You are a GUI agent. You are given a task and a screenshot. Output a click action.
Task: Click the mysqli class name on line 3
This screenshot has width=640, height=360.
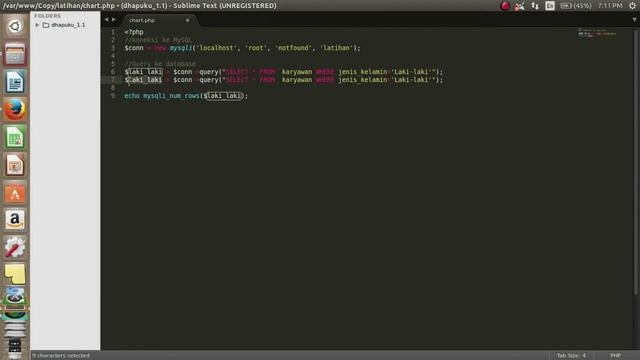pyautogui.click(x=181, y=48)
